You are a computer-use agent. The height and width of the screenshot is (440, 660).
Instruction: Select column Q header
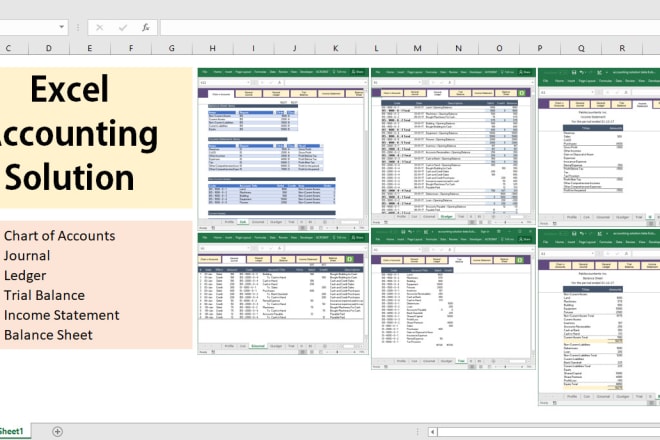[581, 48]
